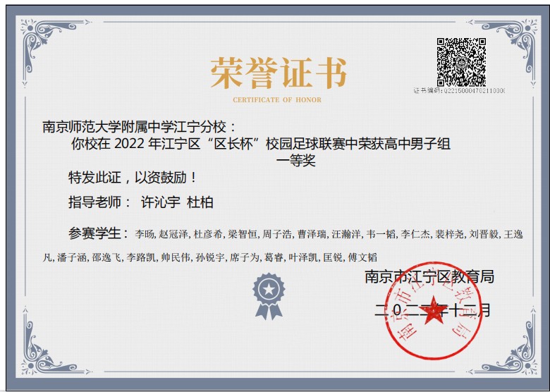Click the student name 杜彦希
The width and height of the screenshot is (550, 392).
208,234
